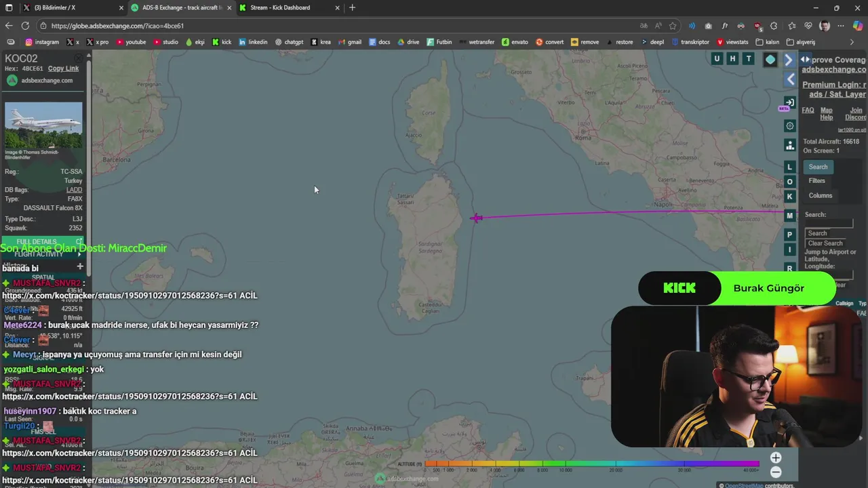Viewport: 868px width, 488px height.
Task: Open browser profile avatar
Action: [x=825, y=26]
